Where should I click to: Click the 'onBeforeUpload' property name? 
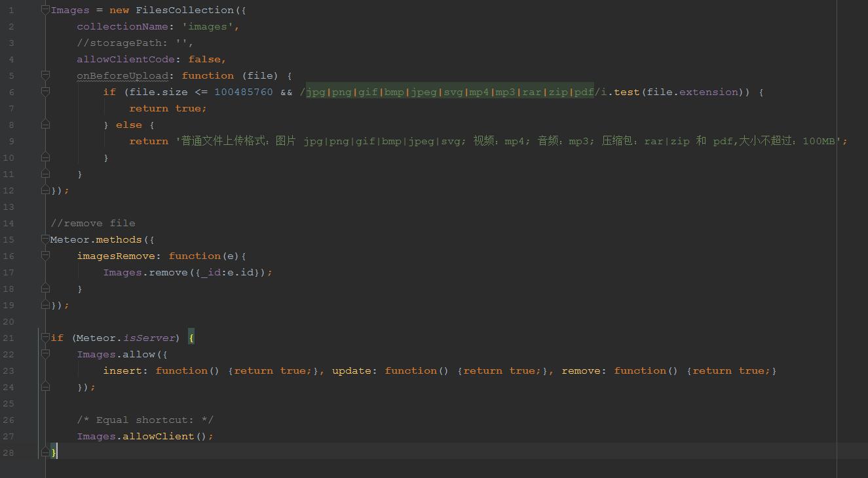tap(123, 75)
